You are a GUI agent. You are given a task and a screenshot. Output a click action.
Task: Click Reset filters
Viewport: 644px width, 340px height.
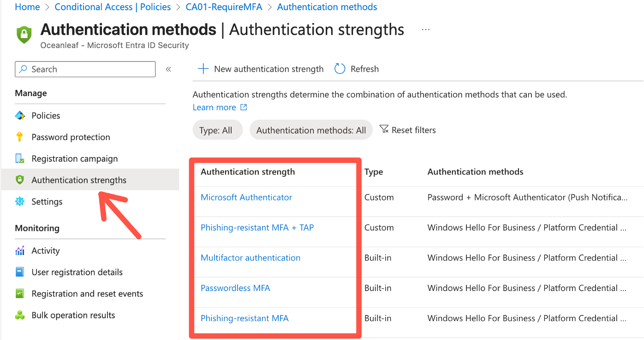(408, 130)
